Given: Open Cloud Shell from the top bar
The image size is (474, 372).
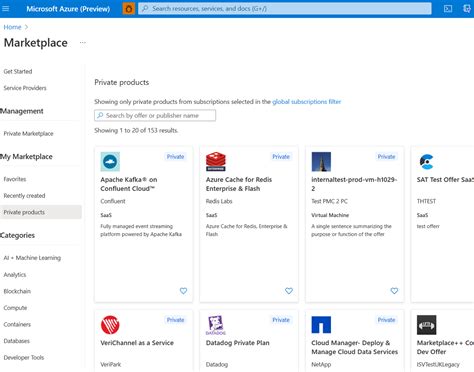Looking at the screenshot, I should point(448,9).
